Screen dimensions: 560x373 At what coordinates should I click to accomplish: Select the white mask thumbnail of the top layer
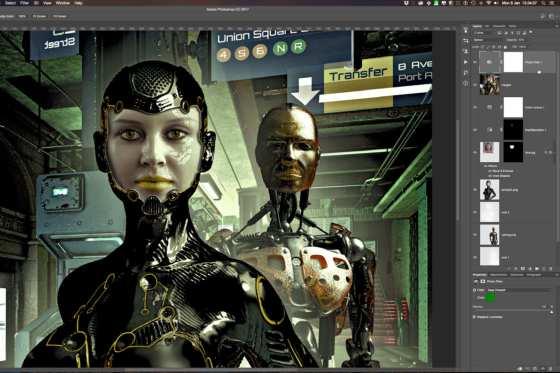point(513,62)
